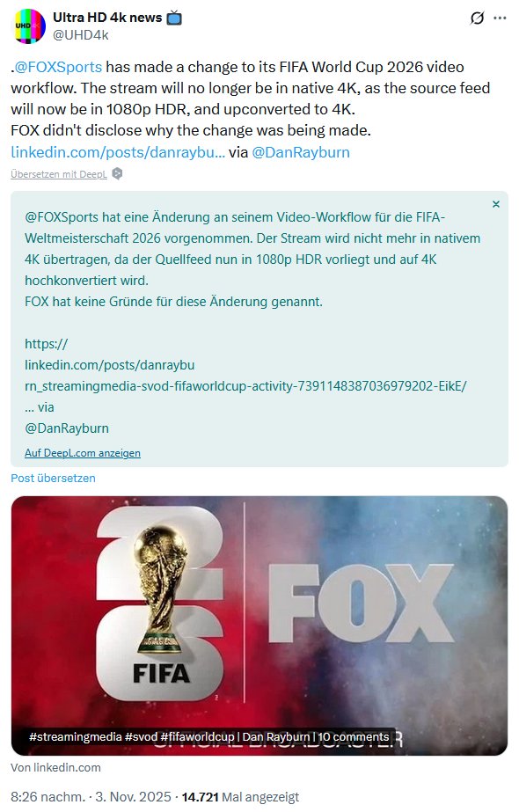The image size is (519, 812).
Task: Click the Von linkedin.com source label
Action: [56, 767]
